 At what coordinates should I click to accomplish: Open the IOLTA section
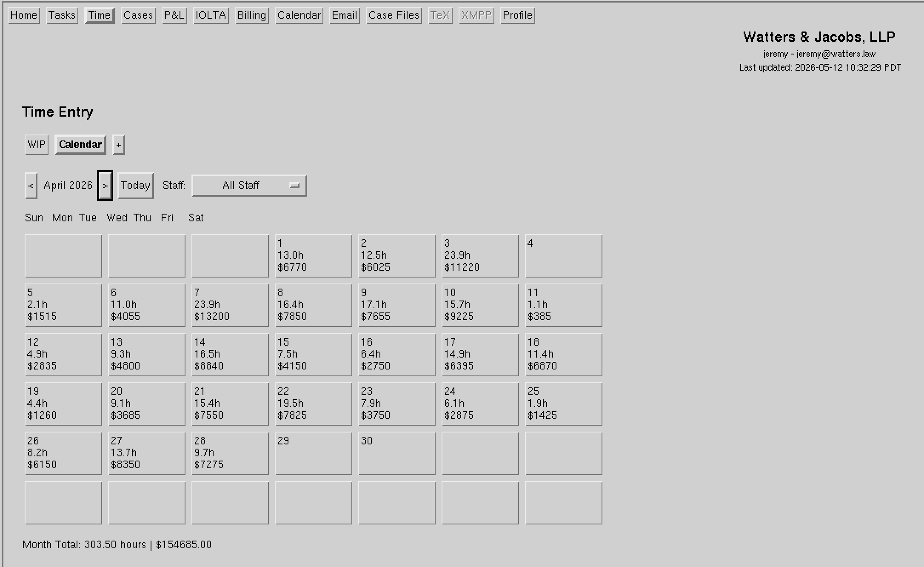211,16
